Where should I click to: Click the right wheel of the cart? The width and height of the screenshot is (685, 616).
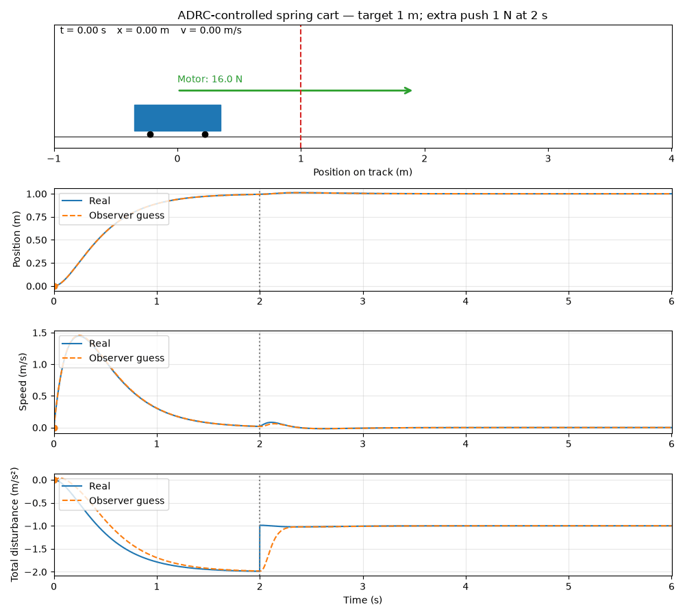(x=205, y=134)
